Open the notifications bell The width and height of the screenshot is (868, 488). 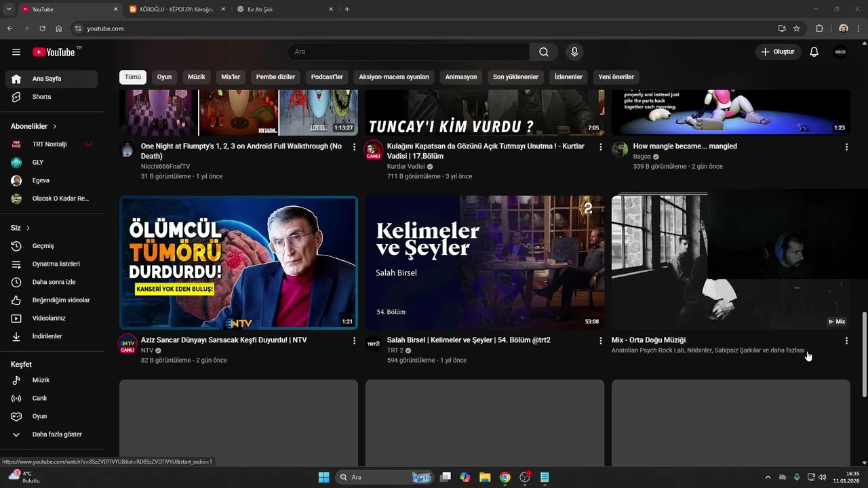(x=814, y=52)
